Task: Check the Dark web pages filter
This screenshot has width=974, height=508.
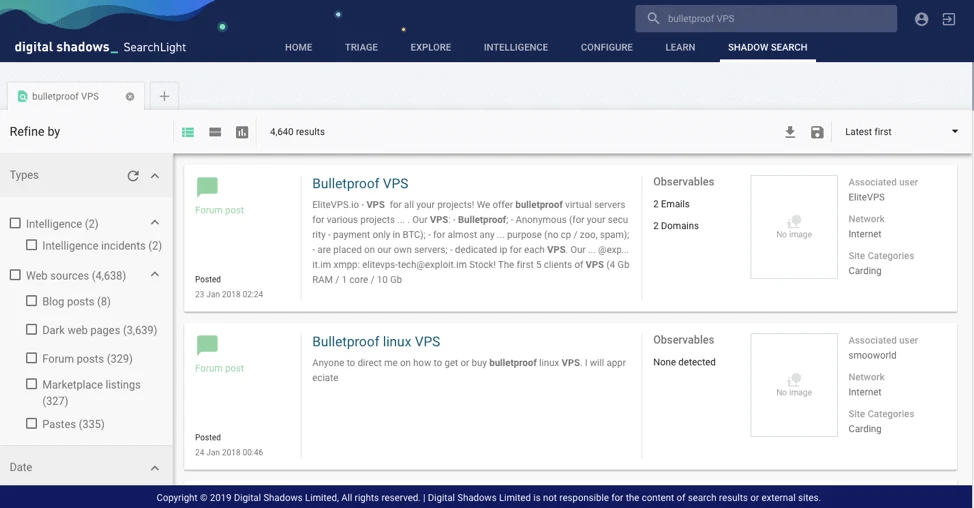Action: (31, 330)
